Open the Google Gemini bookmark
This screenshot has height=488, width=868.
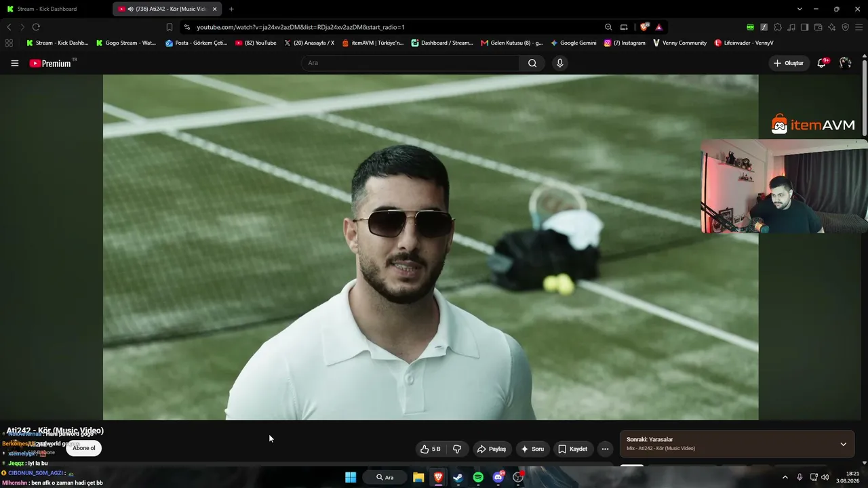tap(574, 43)
